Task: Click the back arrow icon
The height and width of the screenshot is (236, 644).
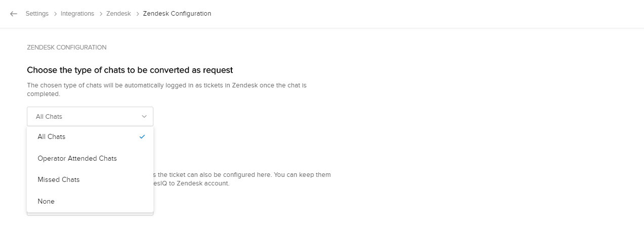Action: pyautogui.click(x=14, y=14)
